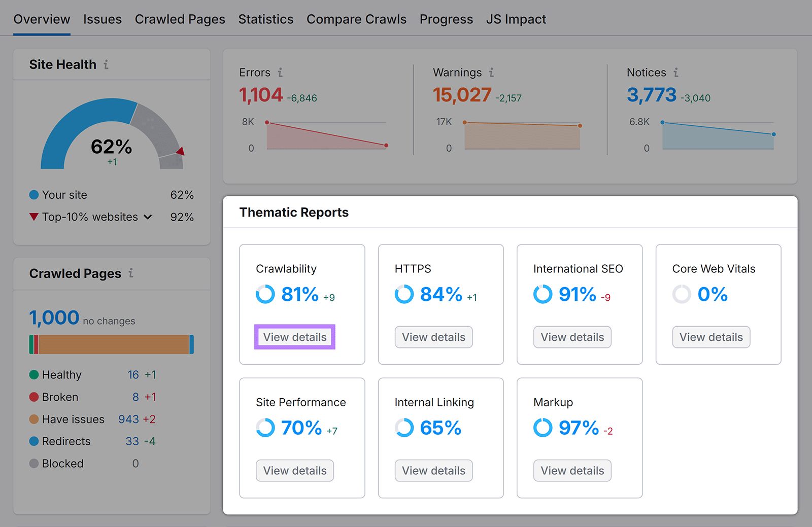View details for HTTPS report

[x=433, y=337]
